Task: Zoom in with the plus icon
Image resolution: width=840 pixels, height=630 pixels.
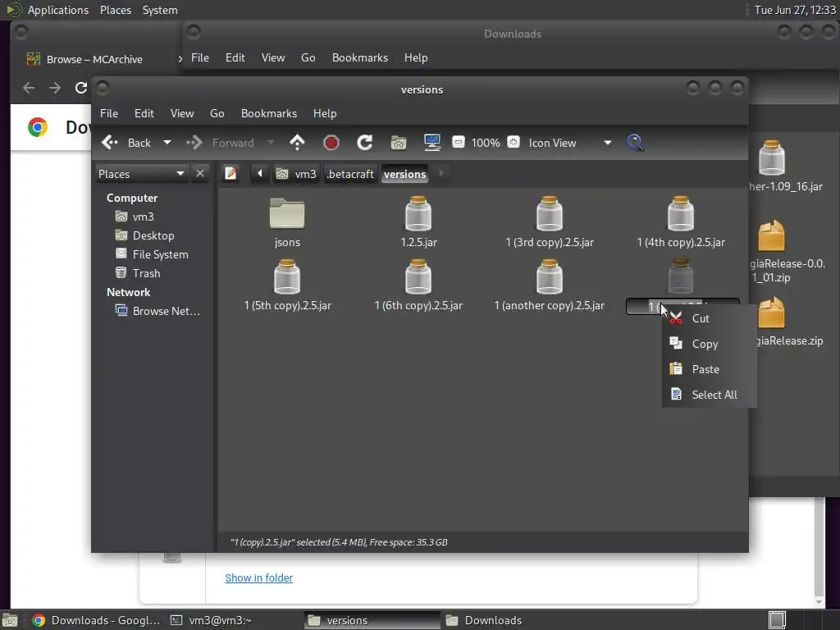Action: (514, 143)
